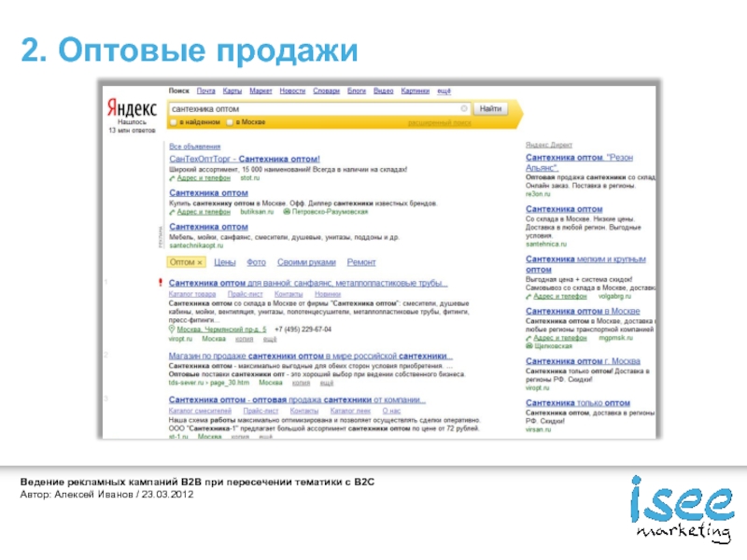
Task: Open the Сантехника оптом ad from butiksan.ru
Action: (x=208, y=193)
